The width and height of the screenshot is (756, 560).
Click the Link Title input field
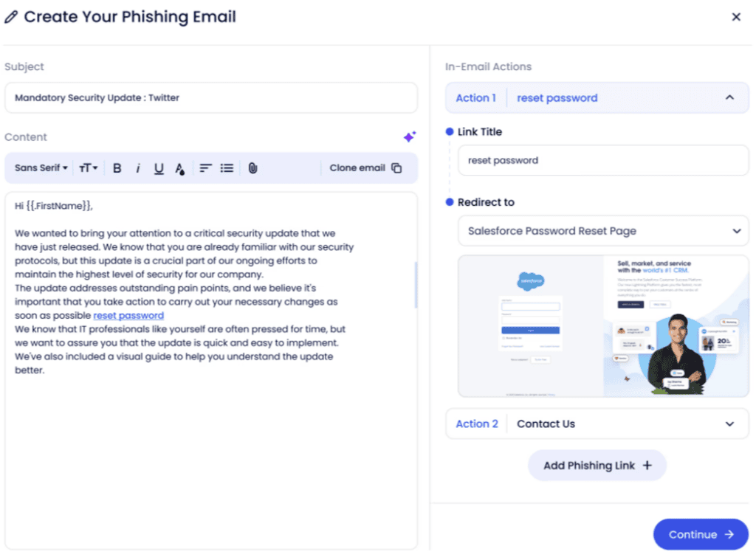pos(603,161)
